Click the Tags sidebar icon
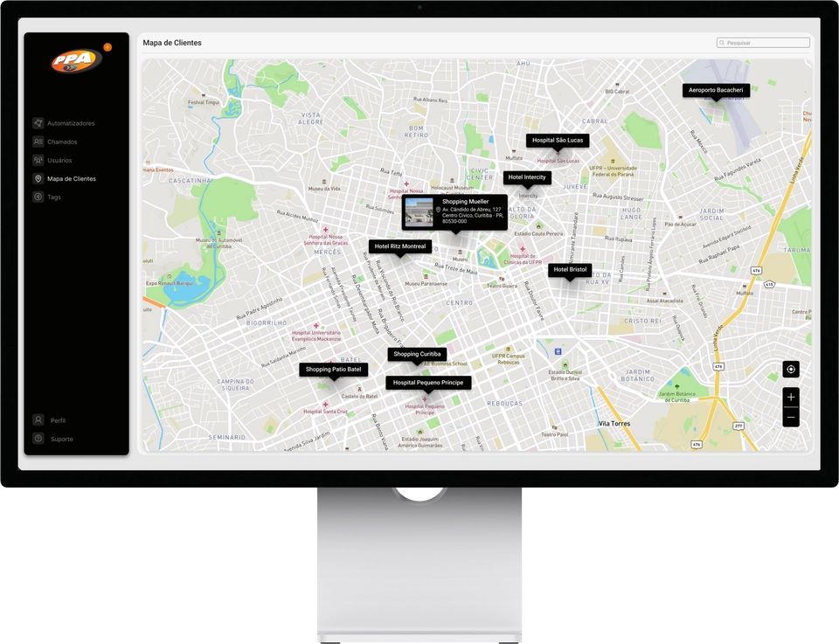Image resolution: width=839 pixels, height=644 pixels. click(x=38, y=197)
